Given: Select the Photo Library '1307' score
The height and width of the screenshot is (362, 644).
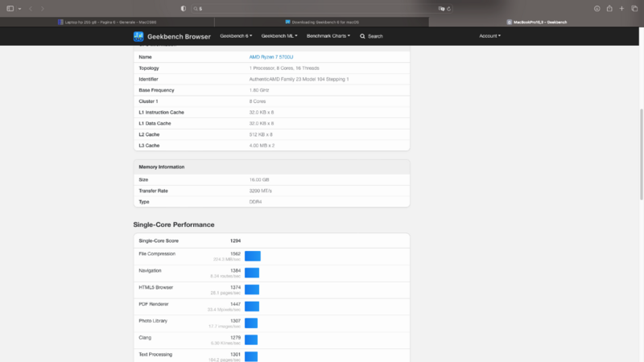Looking at the screenshot, I should coord(235,321).
